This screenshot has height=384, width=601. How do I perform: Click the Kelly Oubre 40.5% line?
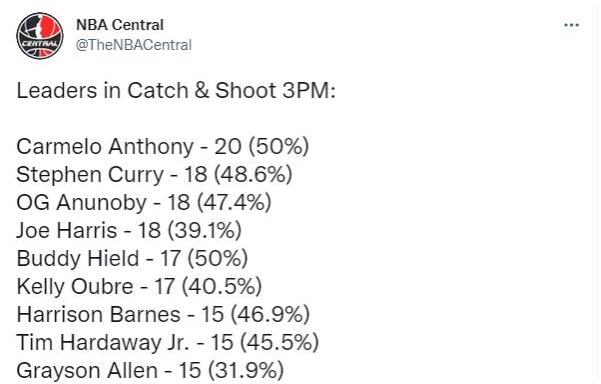tap(139, 286)
